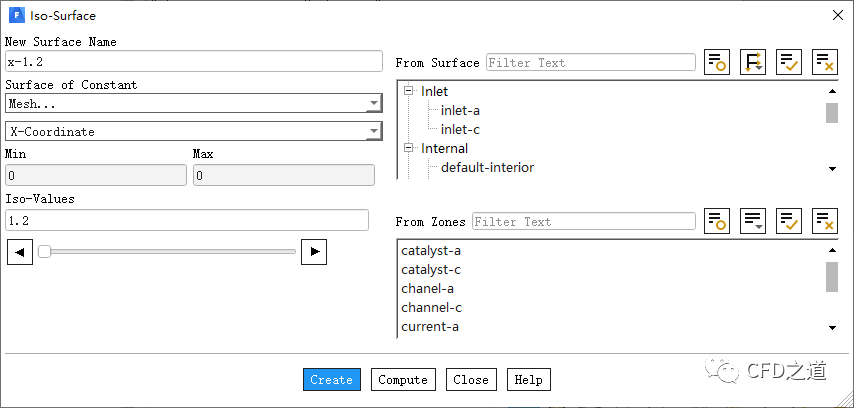Click the Iso-Values slider handle
The width and height of the screenshot is (854, 408).
[44, 252]
